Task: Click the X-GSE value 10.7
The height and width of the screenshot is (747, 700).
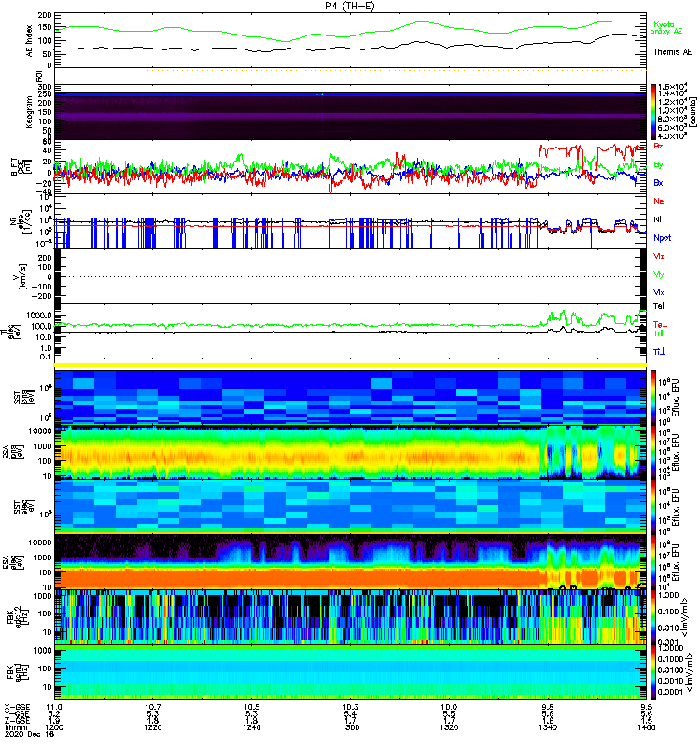Action: (153, 707)
